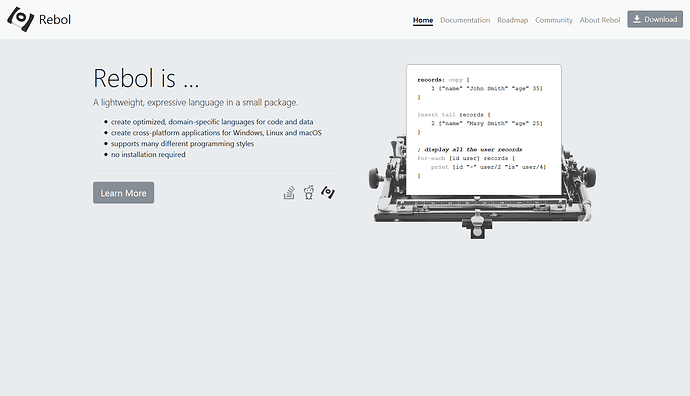
Task: Click the download arrow icon in header button
Action: (637, 19)
